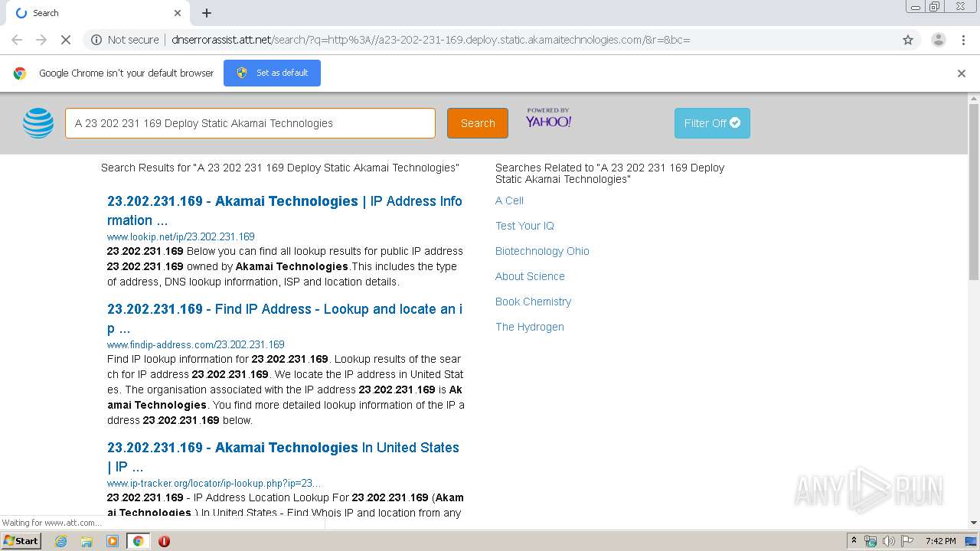This screenshot has height=551, width=980.
Task: Open Akamai Technologies In United States result
Action: (x=283, y=457)
